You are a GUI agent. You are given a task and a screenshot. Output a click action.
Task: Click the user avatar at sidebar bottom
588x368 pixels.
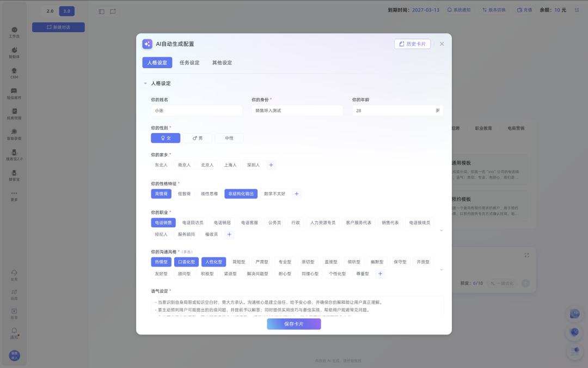pyautogui.click(x=14, y=355)
